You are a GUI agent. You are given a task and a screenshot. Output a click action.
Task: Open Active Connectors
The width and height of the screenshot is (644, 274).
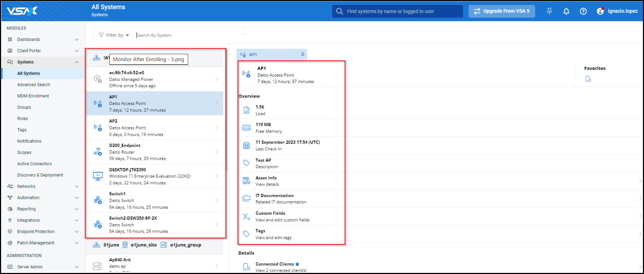(x=34, y=164)
